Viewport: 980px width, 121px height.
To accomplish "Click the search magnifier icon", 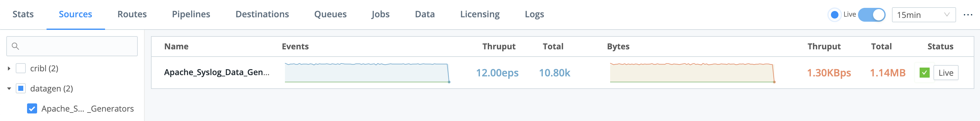I will [15, 46].
